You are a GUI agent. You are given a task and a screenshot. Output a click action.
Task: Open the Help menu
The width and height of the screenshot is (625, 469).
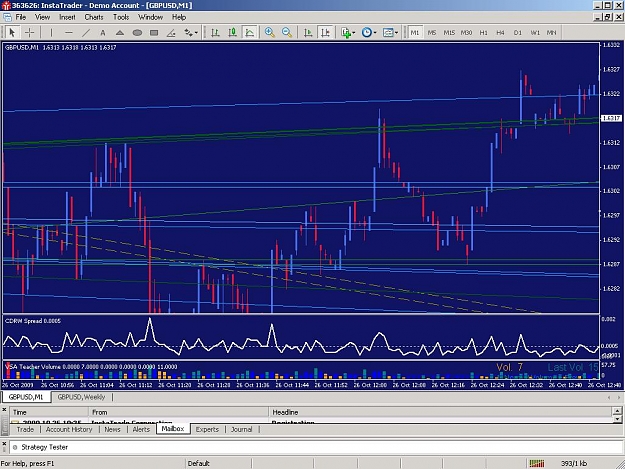[x=179, y=17]
